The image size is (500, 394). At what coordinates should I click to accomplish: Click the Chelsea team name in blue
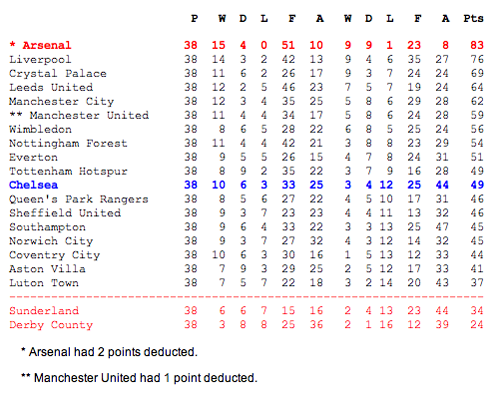tap(33, 185)
